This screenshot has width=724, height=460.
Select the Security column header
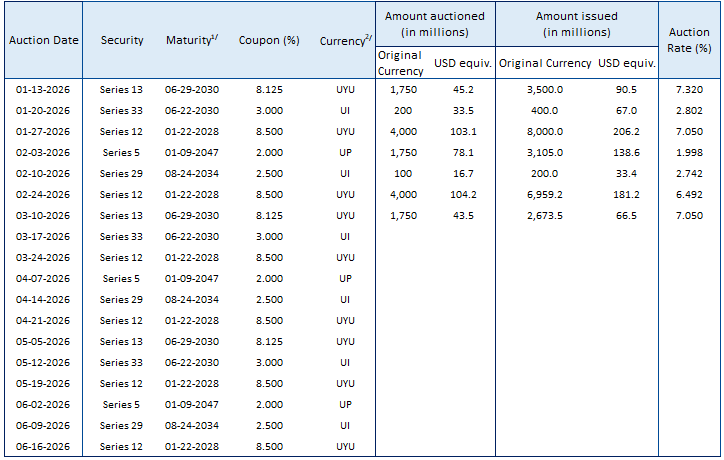pos(121,40)
